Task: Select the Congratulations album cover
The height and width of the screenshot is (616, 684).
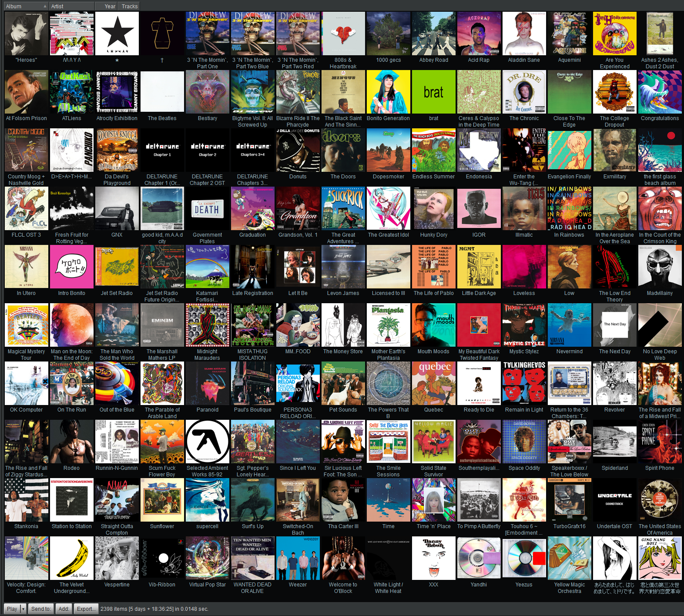Action: (x=660, y=92)
